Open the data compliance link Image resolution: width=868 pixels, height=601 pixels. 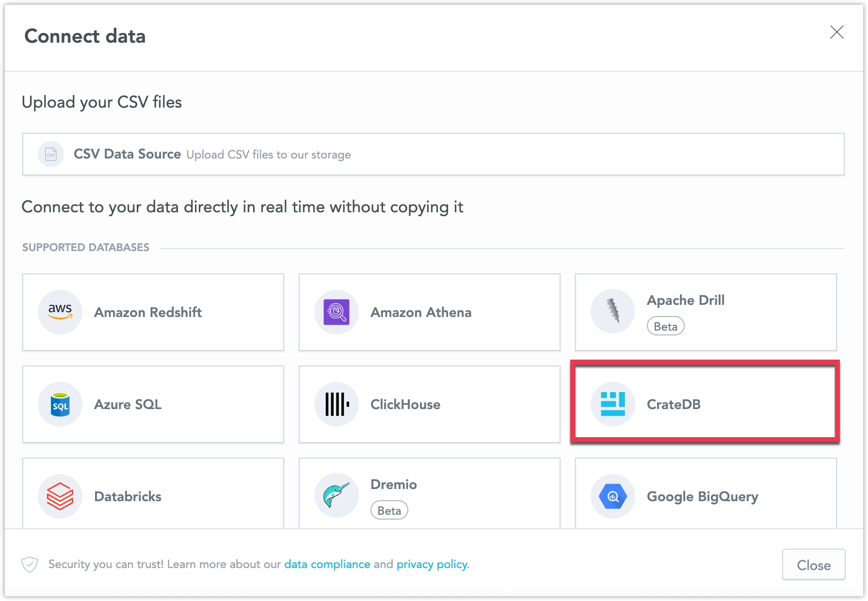[x=327, y=564]
